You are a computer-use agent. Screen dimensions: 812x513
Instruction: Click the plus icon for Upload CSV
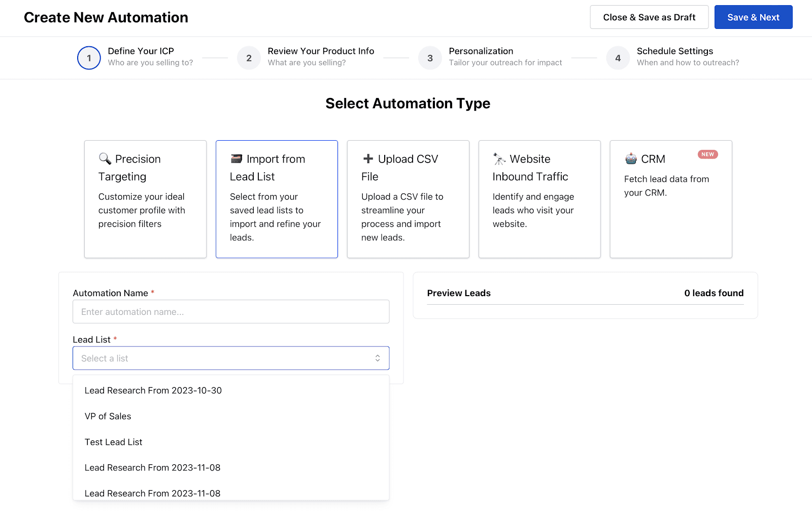(368, 158)
